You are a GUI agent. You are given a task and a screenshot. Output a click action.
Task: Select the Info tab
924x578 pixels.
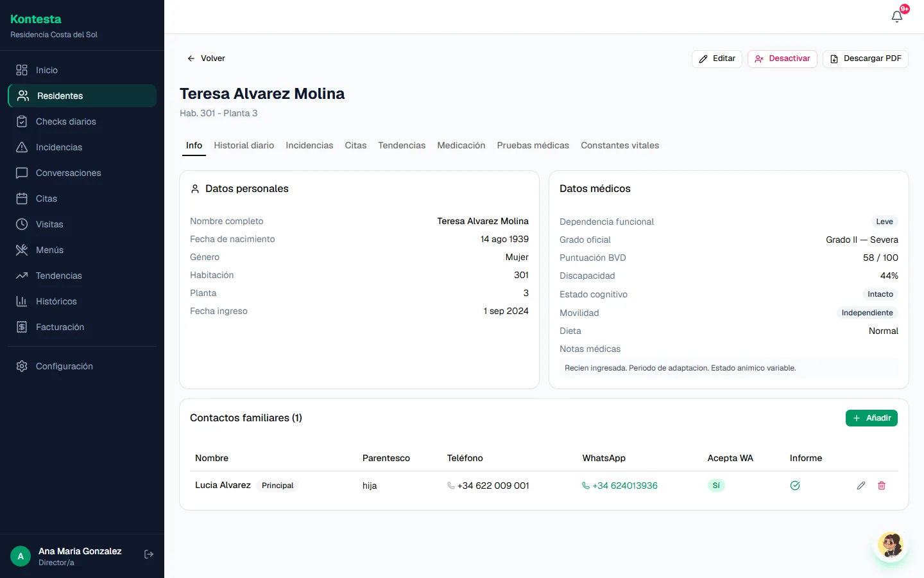click(194, 145)
